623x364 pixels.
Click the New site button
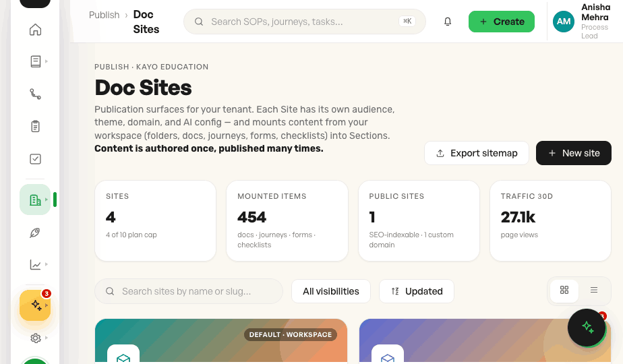573,153
